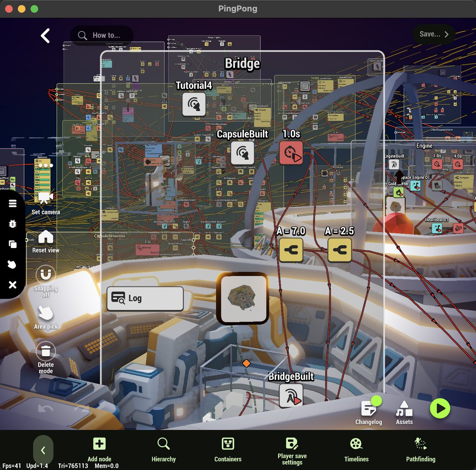Open Player save settings
This screenshot has height=470, width=476.
(292, 451)
